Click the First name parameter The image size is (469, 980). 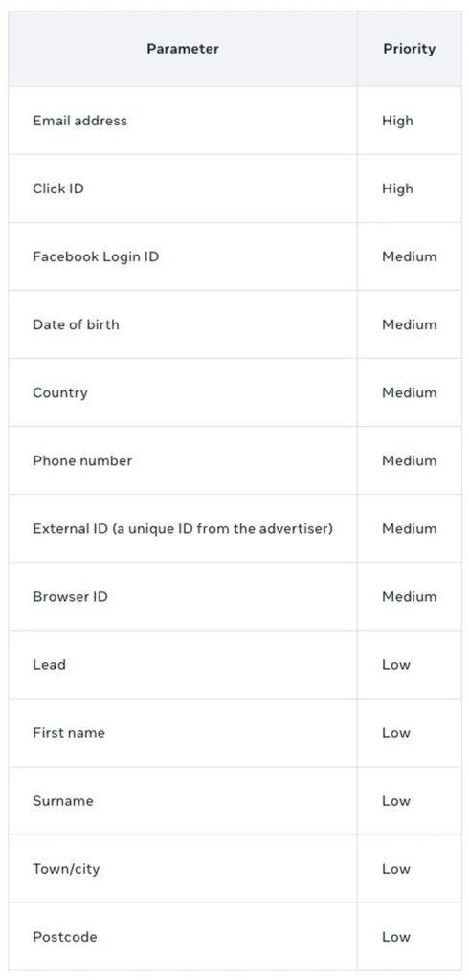69,732
